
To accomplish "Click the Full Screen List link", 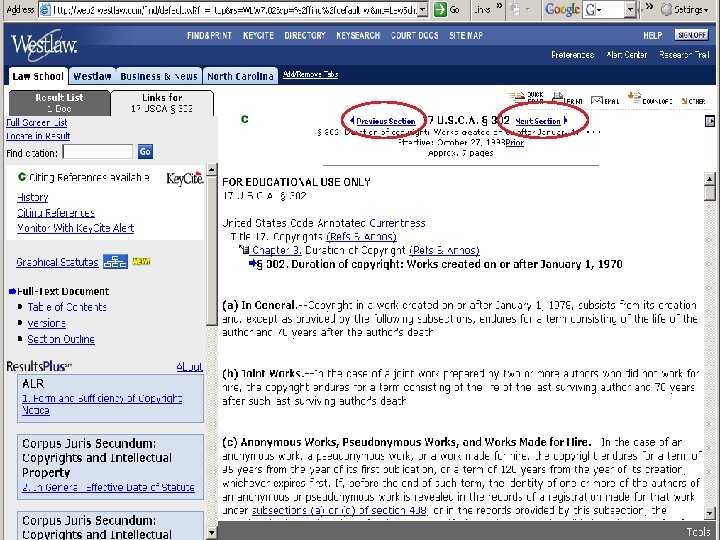I will coord(37,123).
